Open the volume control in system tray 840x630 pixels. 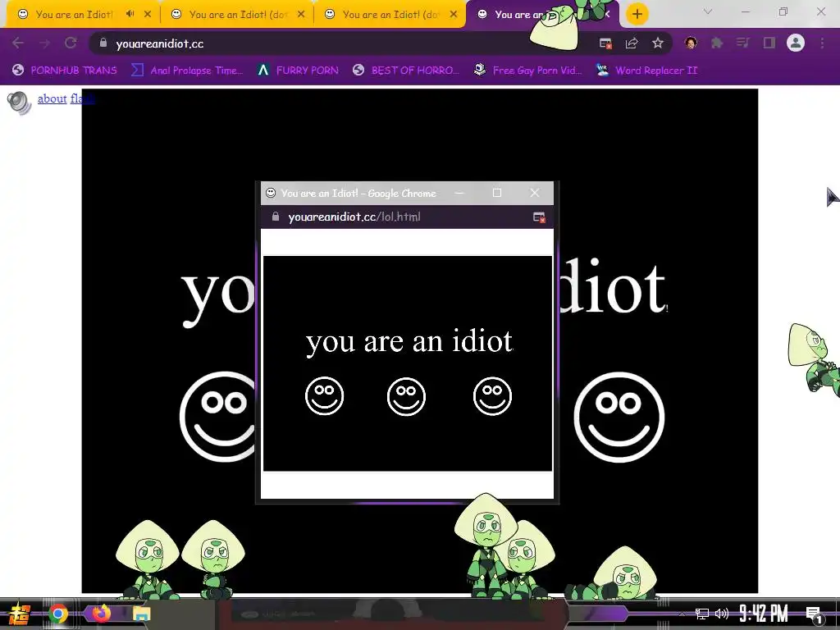point(722,614)
